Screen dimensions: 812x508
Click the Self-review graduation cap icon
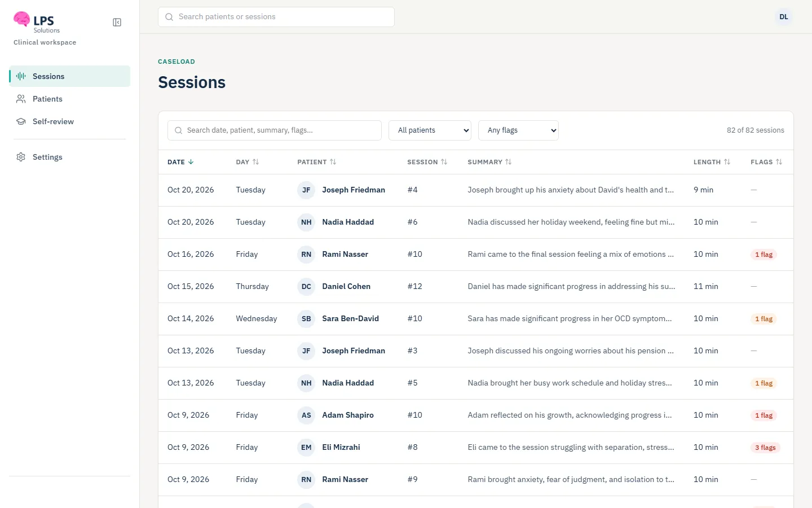pos(21,121)
